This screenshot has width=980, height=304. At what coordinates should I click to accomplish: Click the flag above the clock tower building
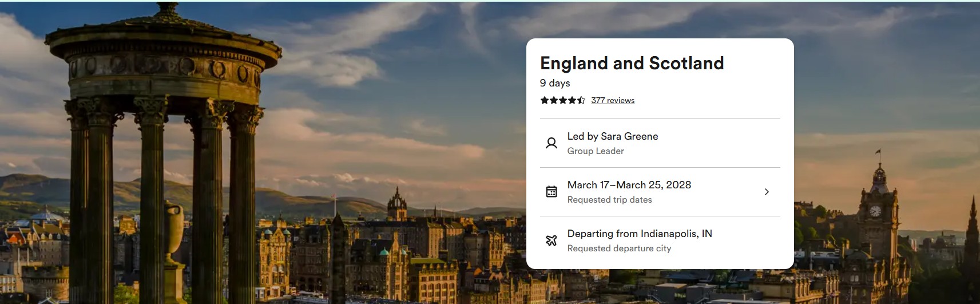pyautogui.click(x=878, y=152)
